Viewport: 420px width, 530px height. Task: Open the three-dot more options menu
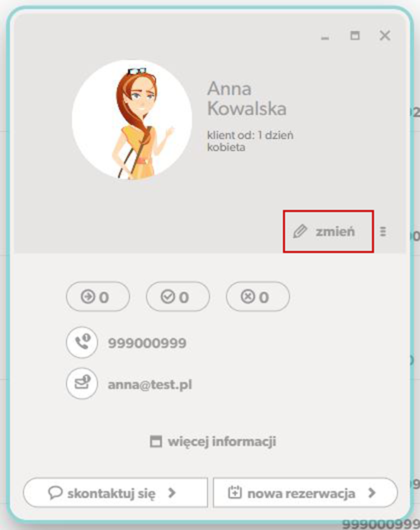(x=383, y=232)
